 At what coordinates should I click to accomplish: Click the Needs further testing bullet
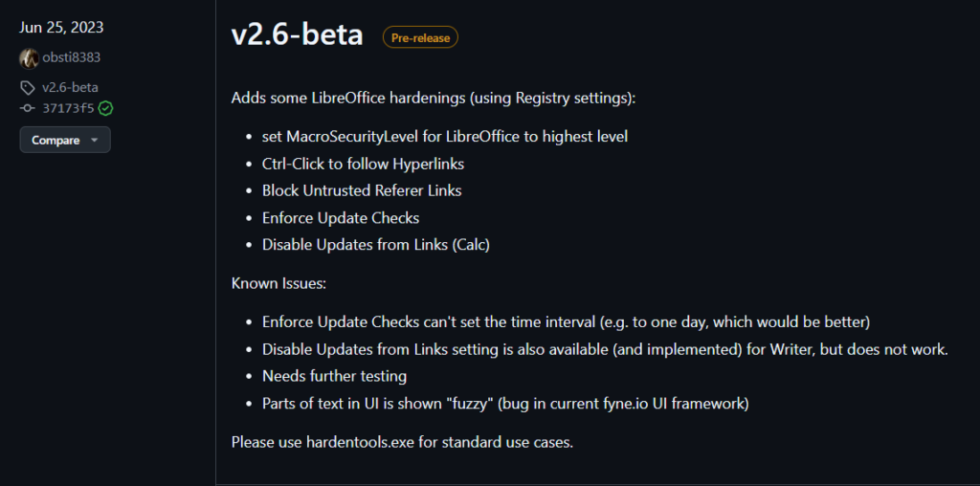coord(334,376)
